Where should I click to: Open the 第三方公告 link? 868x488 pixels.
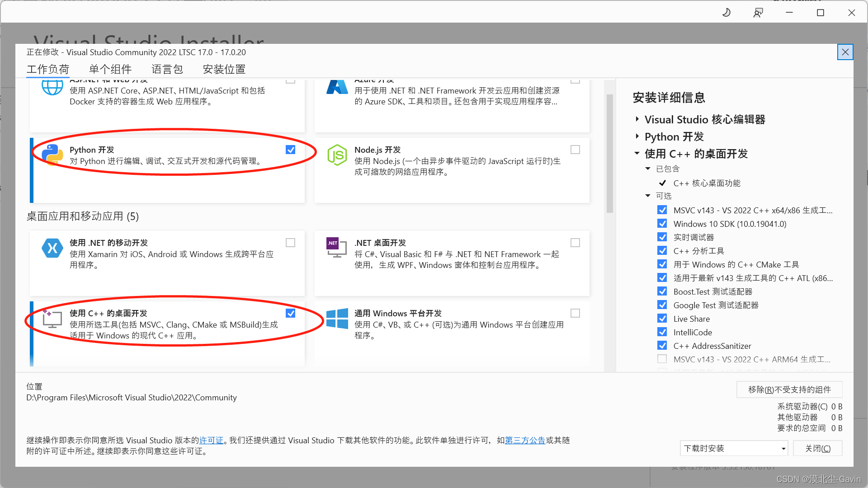coord(525,440)
